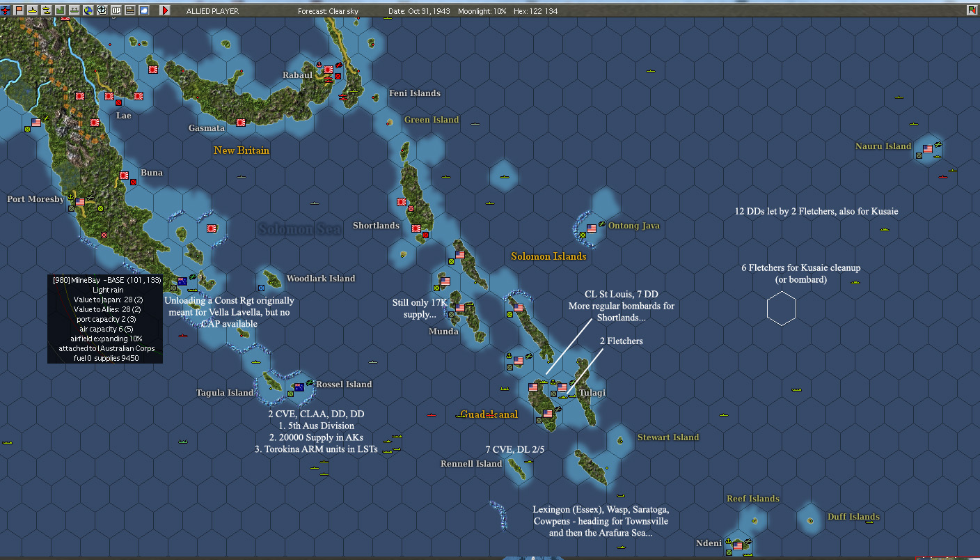
Task: Select the Australian flag at Rossel Island
Action: click(299, 387)
